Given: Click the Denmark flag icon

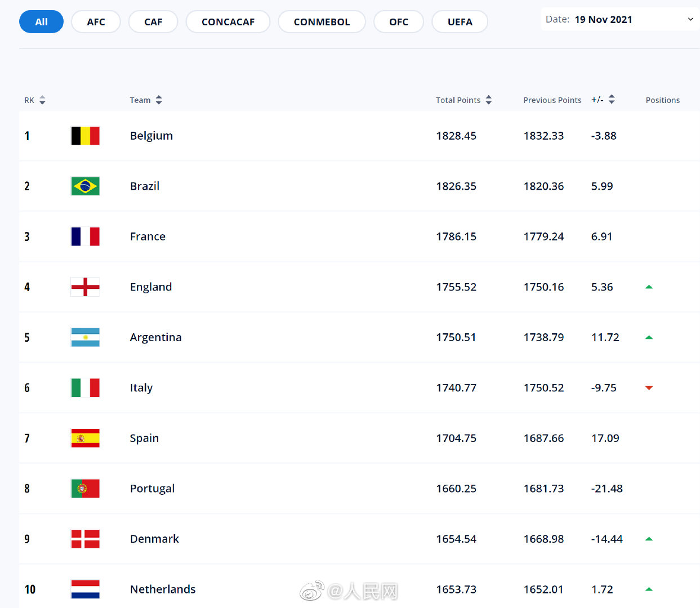Looking at the screenshot, I should [85, 539].
